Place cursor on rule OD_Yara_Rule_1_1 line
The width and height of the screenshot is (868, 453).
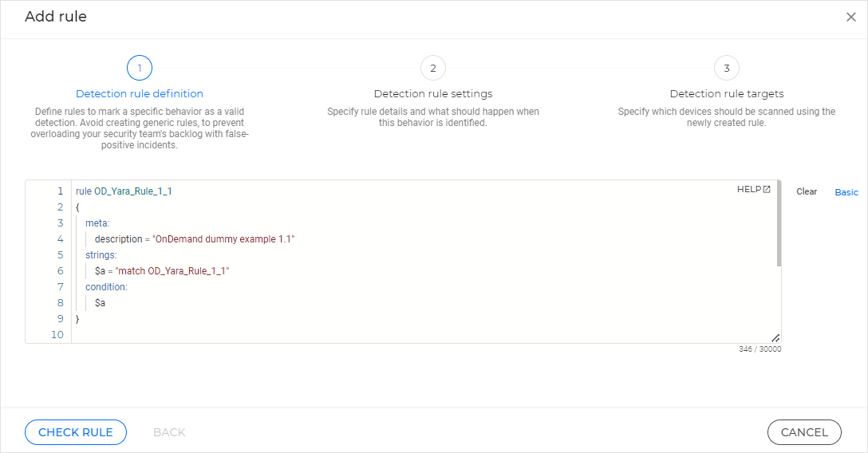124,191
